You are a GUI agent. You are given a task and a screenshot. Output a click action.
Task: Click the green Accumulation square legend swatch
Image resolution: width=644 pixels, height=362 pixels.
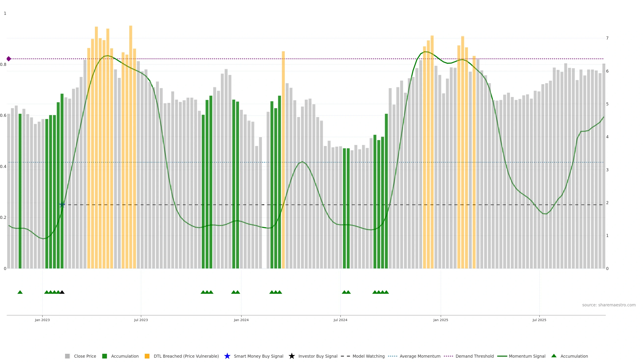coord(104,356)
